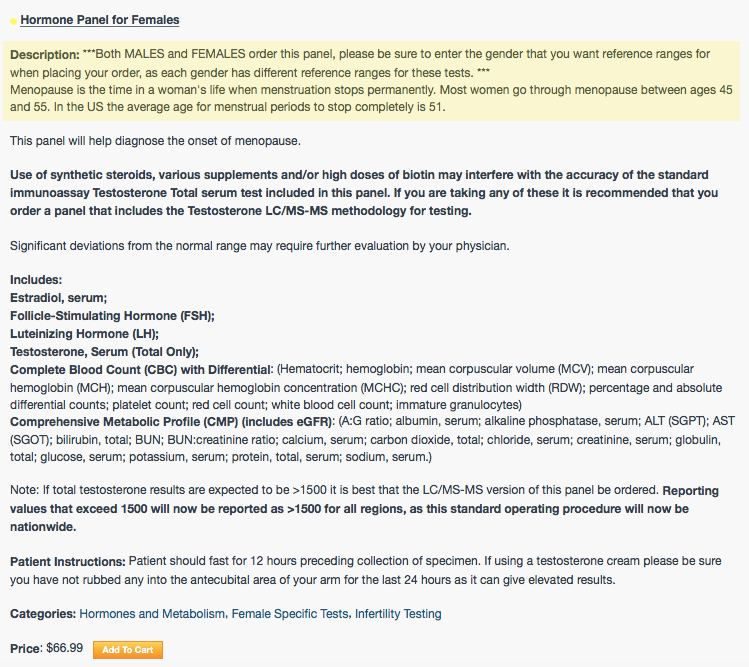Select the bold Description label
The image size is (749, 667).
[44, 54]
